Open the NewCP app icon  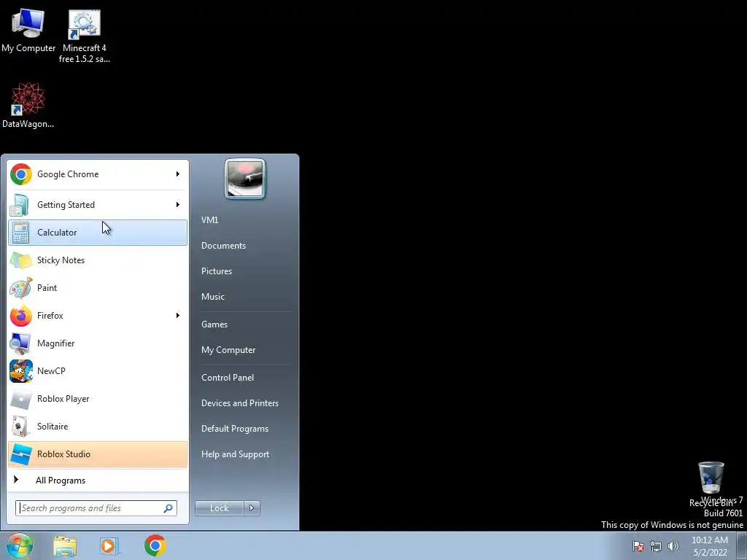(x=20, y=371)
